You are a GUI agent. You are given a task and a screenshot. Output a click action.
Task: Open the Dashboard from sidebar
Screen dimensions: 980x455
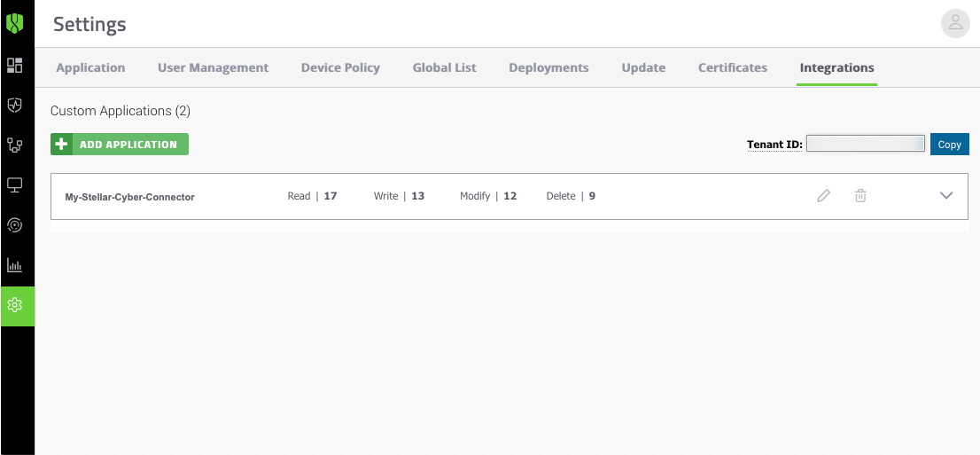click(15, 65)
